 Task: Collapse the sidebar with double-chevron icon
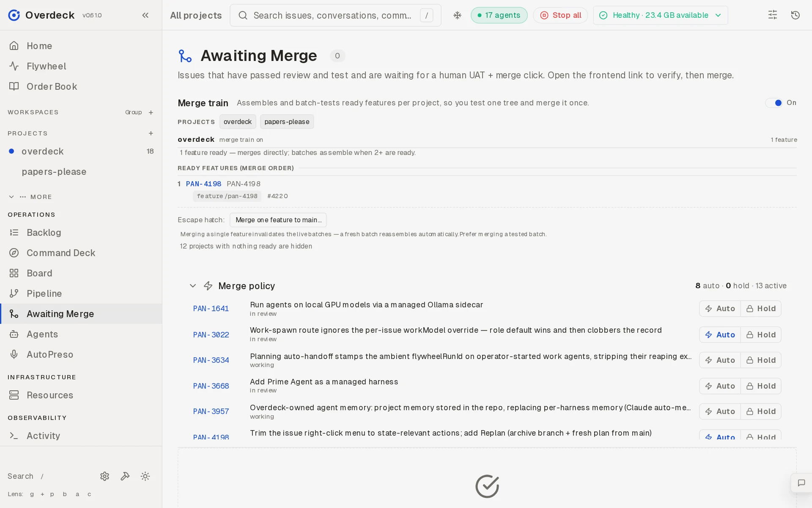[x=145, y=15]
